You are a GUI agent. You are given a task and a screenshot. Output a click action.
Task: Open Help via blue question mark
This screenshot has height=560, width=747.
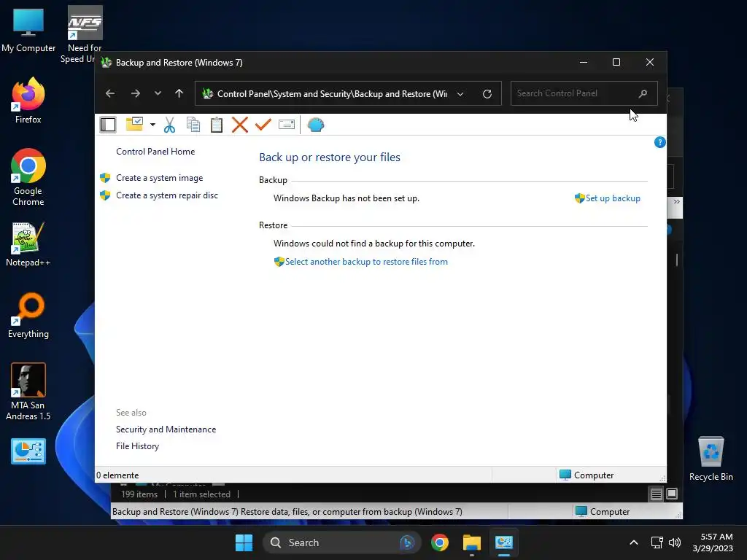[x=659, y=142]
